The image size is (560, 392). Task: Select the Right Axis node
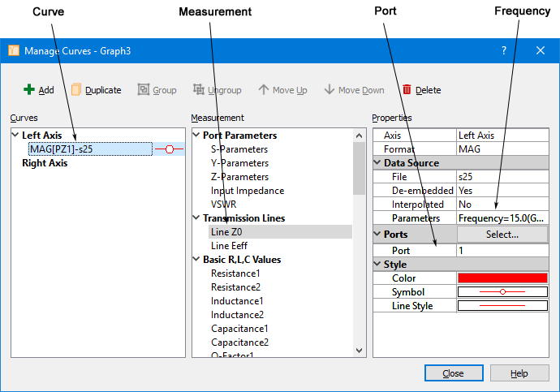coord(45,163)
